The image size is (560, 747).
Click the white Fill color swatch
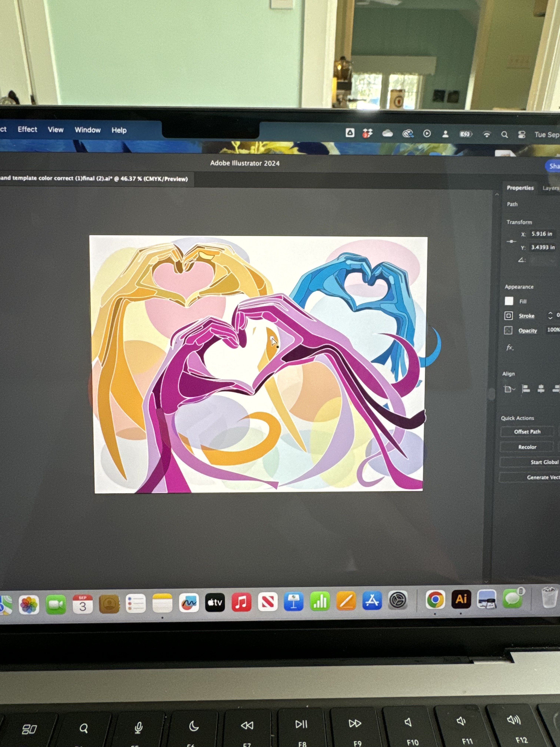(x=509, y=301)
